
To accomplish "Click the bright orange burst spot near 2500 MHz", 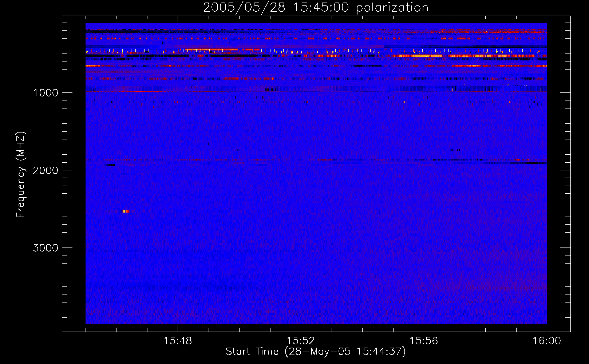I will [126, 211].
